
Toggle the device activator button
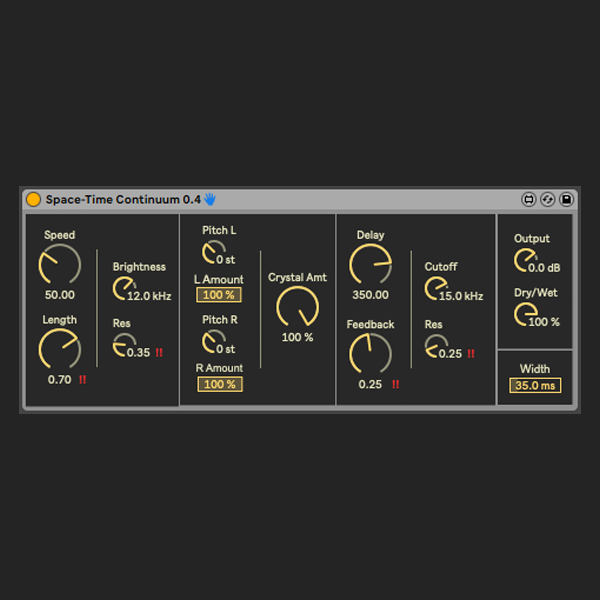33,199
